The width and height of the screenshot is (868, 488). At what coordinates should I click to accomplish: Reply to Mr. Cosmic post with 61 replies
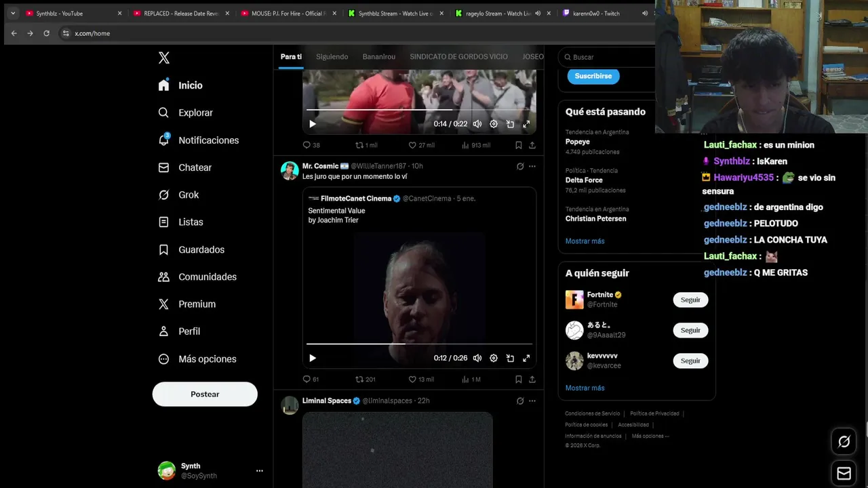[x=311, y=380]
